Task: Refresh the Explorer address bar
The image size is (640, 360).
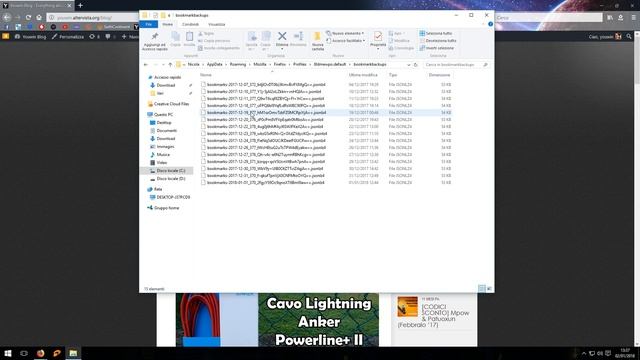Action: click(x=416, y=65)
